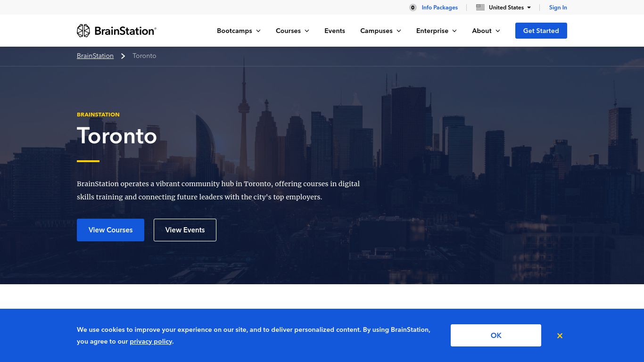Click the View Events button

[185, 230]
